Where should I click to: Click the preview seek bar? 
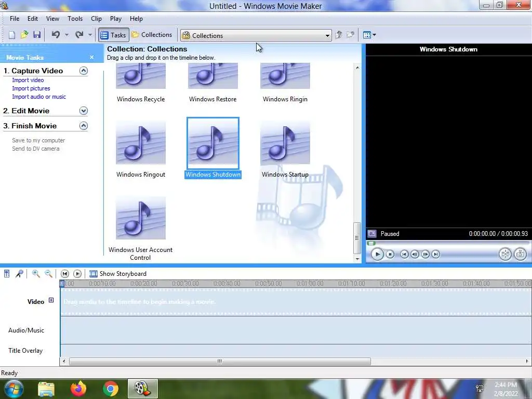[x=448, y=243]
